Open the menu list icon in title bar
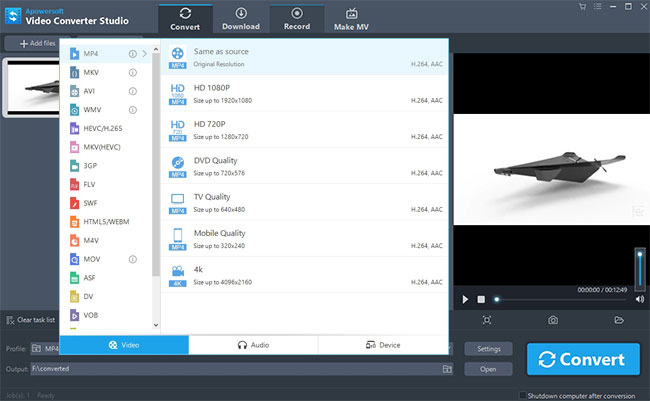This screenshot has width=650, height=401. coord(597,6)
